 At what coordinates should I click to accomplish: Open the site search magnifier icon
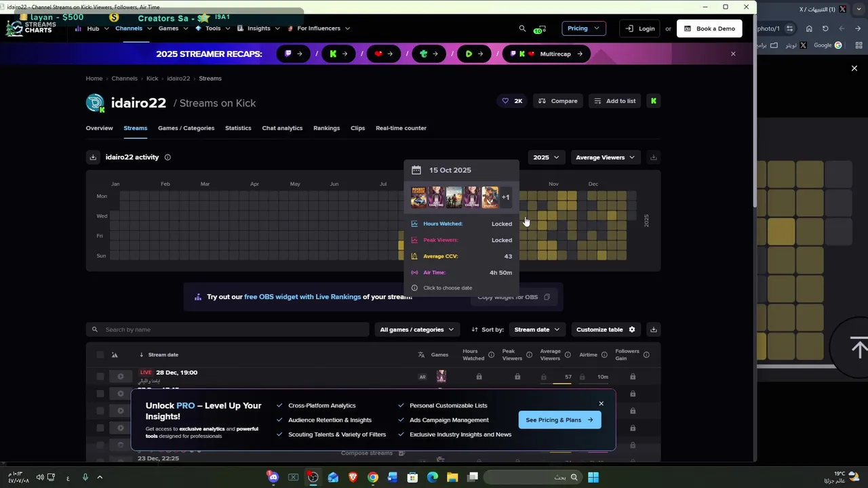(x=522, y=28)
